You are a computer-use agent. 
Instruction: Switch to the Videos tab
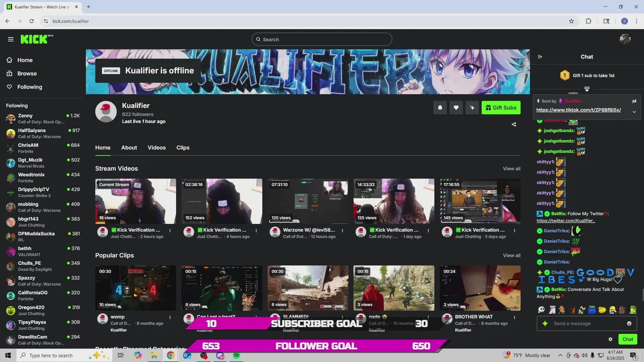pyautogui.click(x=156, y=147)
